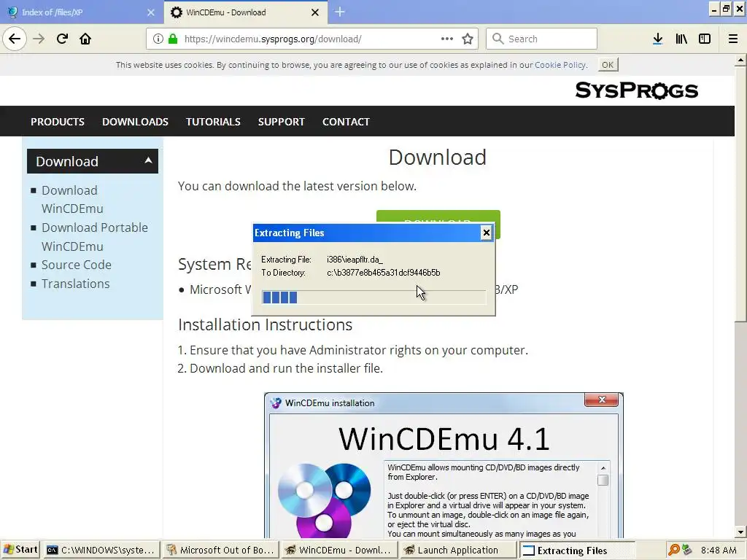The width and height of the screenshot is (747, 560).
Task: Select Extracting Files taskbar item
Action: coord(576,550)
